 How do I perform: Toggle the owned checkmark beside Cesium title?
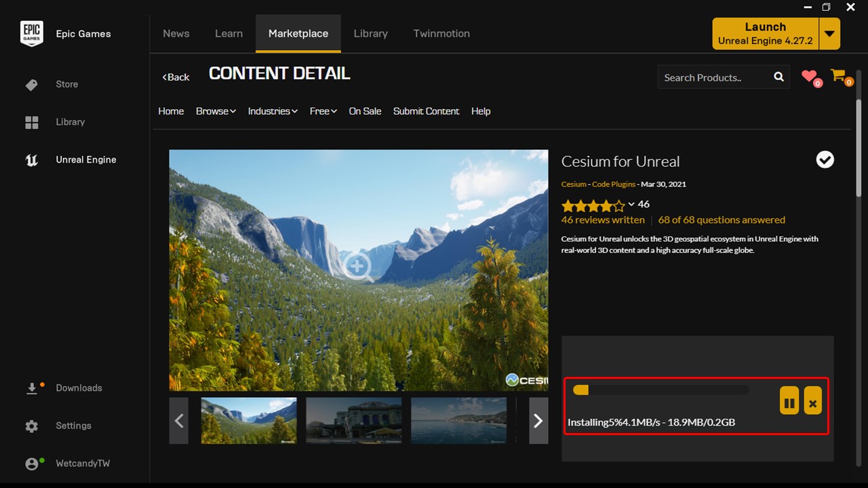(x=825, y=160)
